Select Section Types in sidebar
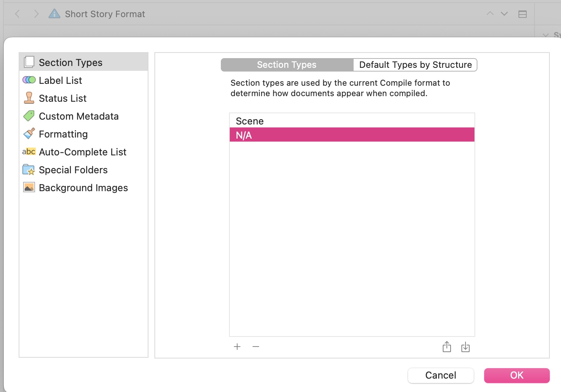Viewport: 561px width, 392px height. (x=84, y=62)
